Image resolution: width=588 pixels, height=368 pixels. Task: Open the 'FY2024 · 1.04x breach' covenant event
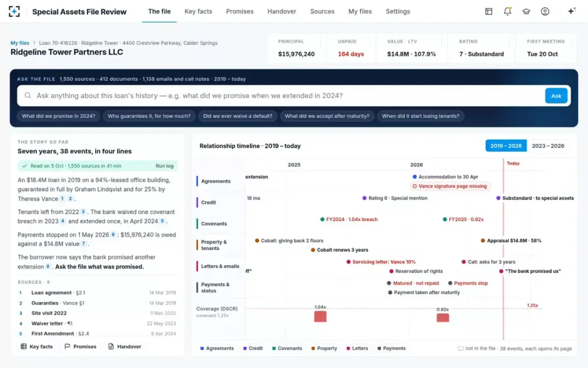349,219
